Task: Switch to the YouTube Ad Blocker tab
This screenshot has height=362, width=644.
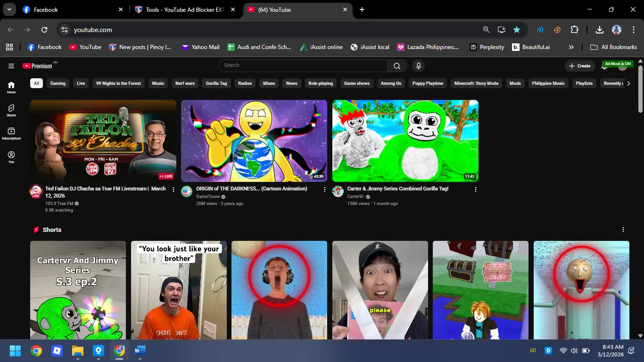Action: [185, 9]
